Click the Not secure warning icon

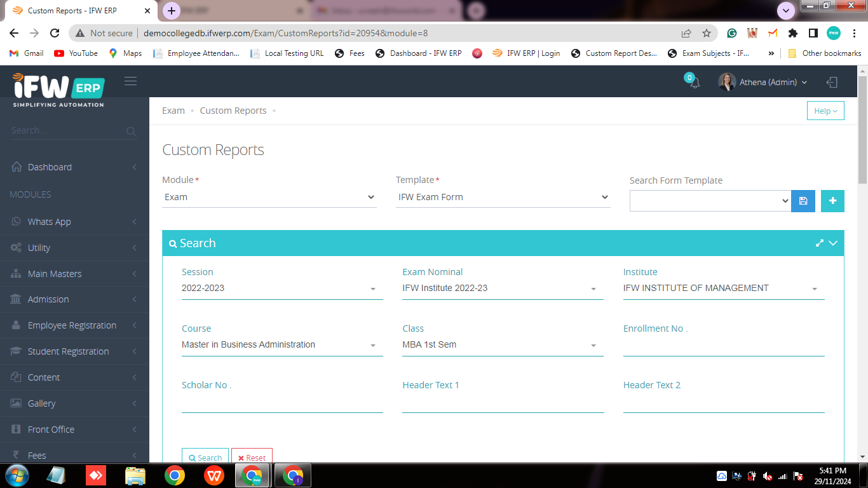point(80,33)
